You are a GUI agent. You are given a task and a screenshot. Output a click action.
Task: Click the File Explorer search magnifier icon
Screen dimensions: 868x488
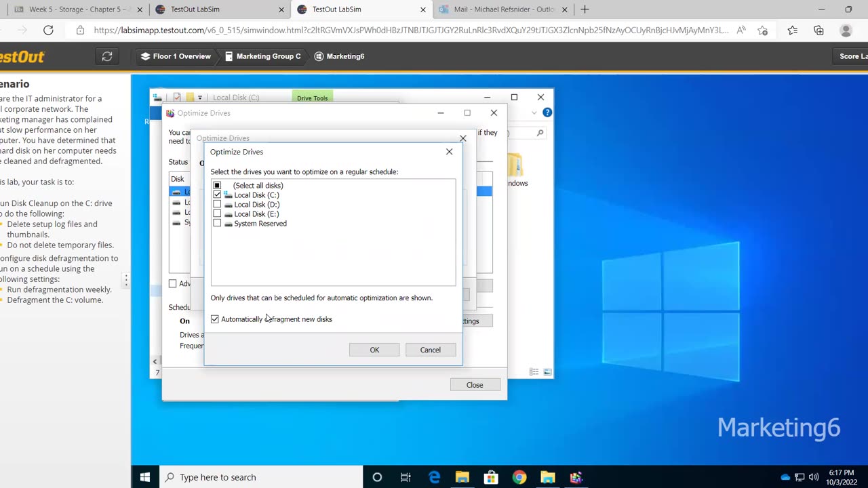[540, 133]
